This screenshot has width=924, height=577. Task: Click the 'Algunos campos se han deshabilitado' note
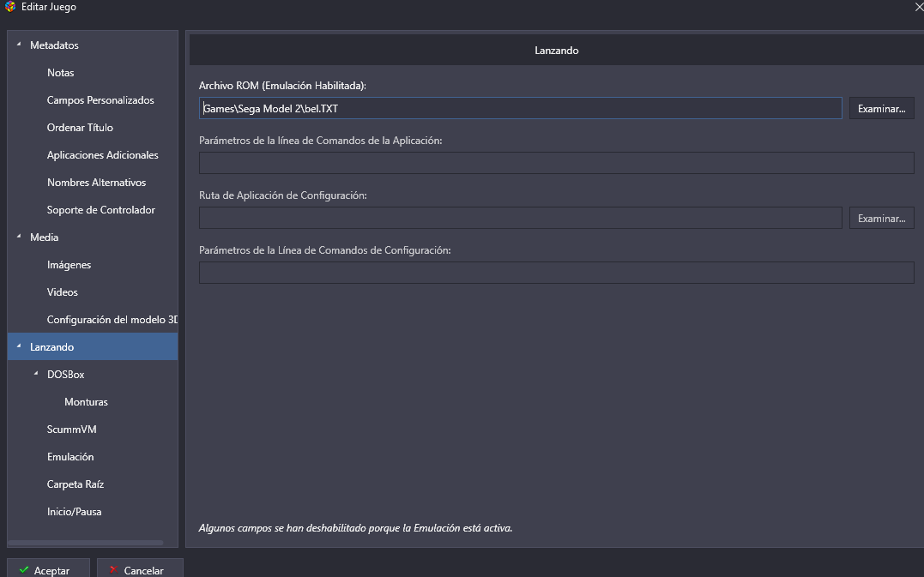click(355, 528)
